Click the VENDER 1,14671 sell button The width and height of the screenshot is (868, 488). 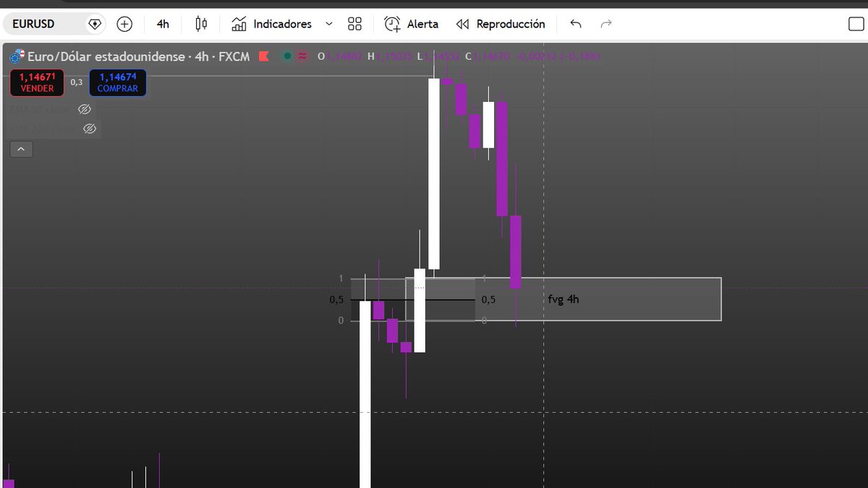coord(37,82)
